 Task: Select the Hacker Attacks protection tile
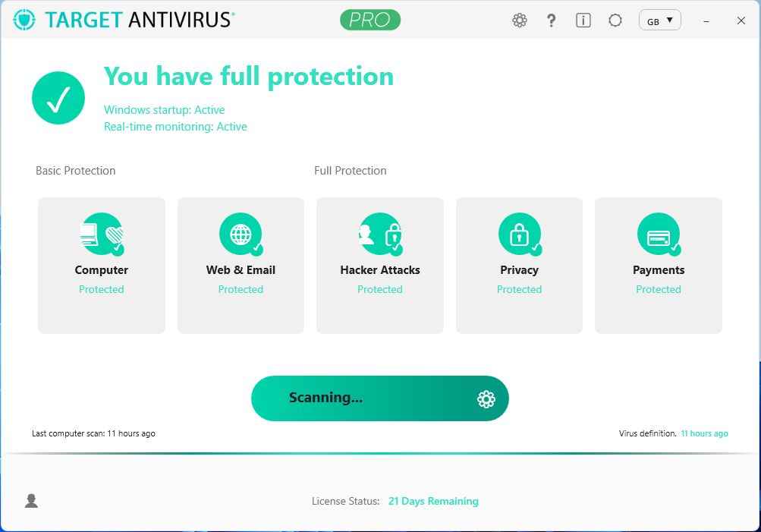coord(380,266)
